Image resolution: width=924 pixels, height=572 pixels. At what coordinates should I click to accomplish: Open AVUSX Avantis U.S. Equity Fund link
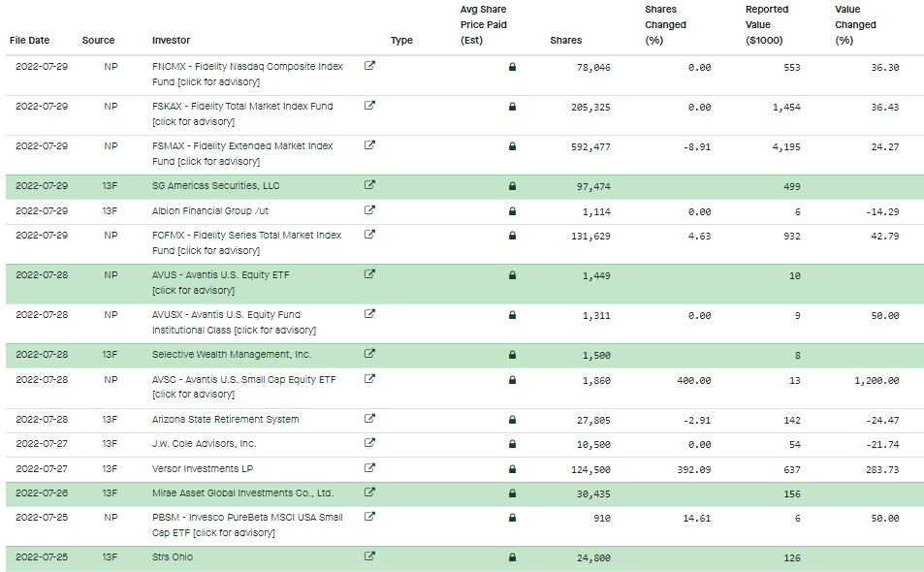point(234,322)
